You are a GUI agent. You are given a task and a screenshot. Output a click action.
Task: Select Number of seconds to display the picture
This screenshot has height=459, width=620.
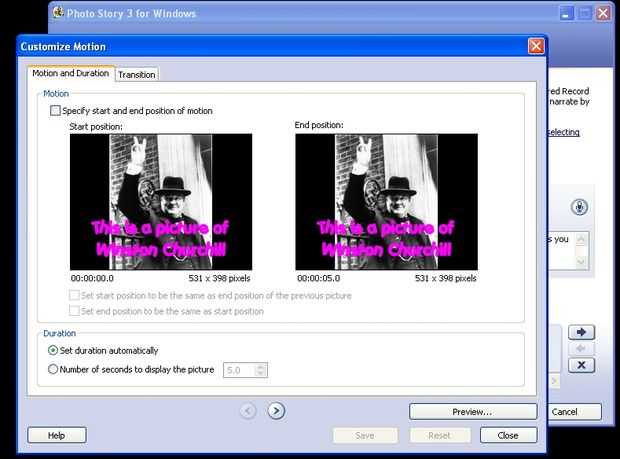(x=53, y=369)
